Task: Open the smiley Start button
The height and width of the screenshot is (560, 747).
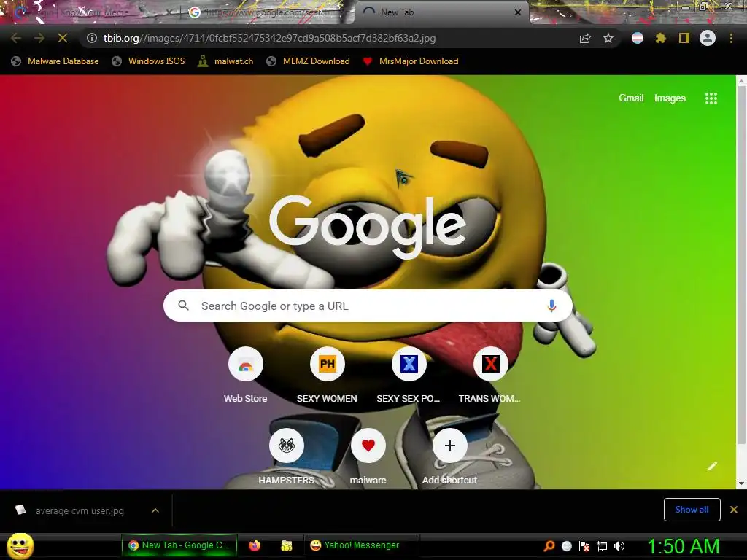Action: (20, 545)
